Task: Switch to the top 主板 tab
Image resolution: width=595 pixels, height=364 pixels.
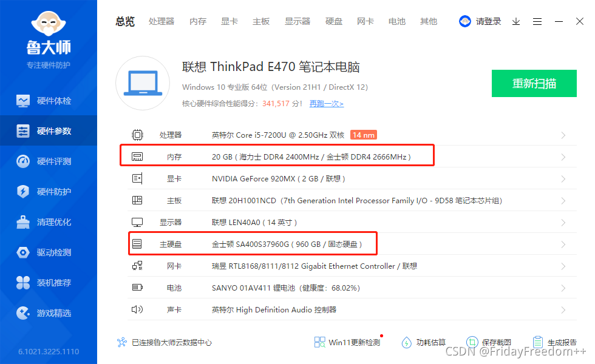Action: pos(261,21)
